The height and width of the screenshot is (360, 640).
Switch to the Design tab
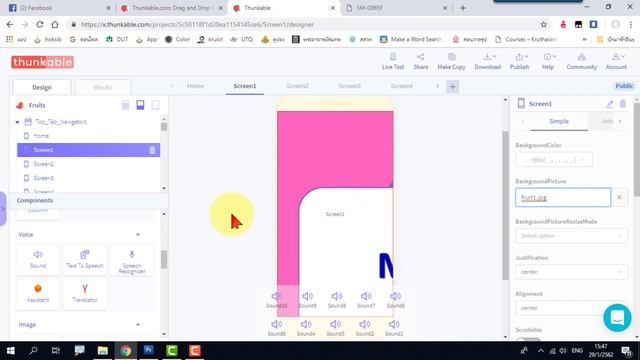42,87
